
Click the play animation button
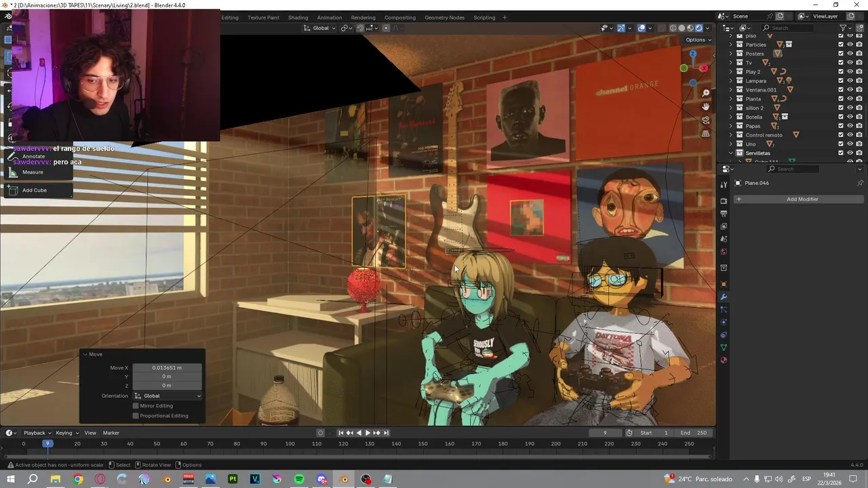pos(368,433)
